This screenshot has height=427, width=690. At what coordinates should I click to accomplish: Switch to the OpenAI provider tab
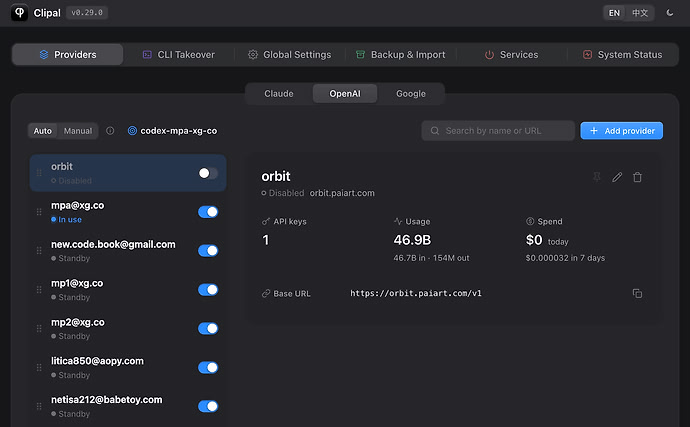click(x=345, y=94)
